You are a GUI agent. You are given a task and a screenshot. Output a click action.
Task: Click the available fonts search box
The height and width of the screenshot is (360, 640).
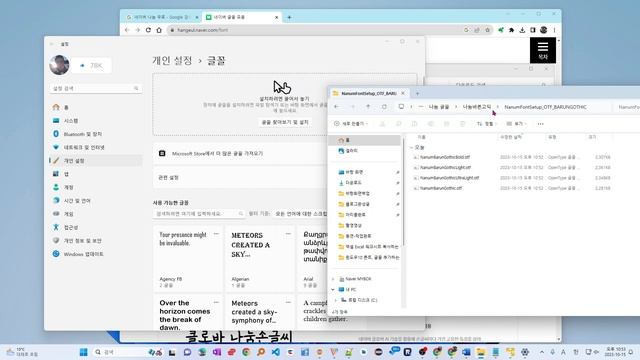coord(199,213)
